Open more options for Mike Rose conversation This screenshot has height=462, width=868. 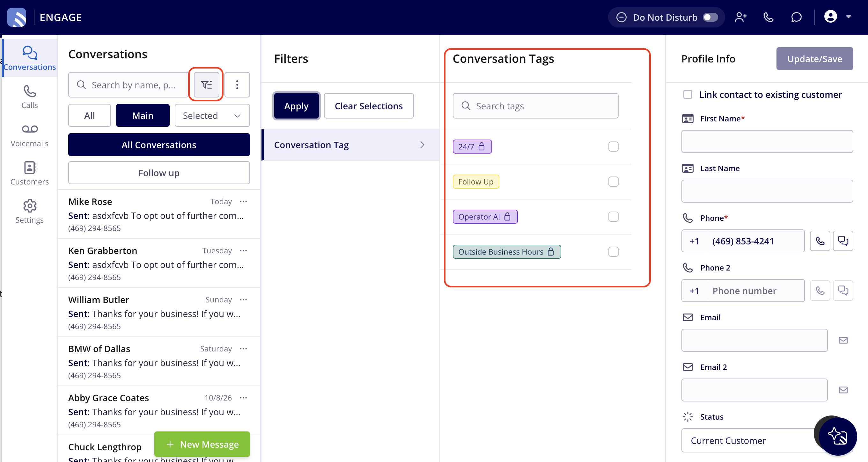click(x=243, y=201)
